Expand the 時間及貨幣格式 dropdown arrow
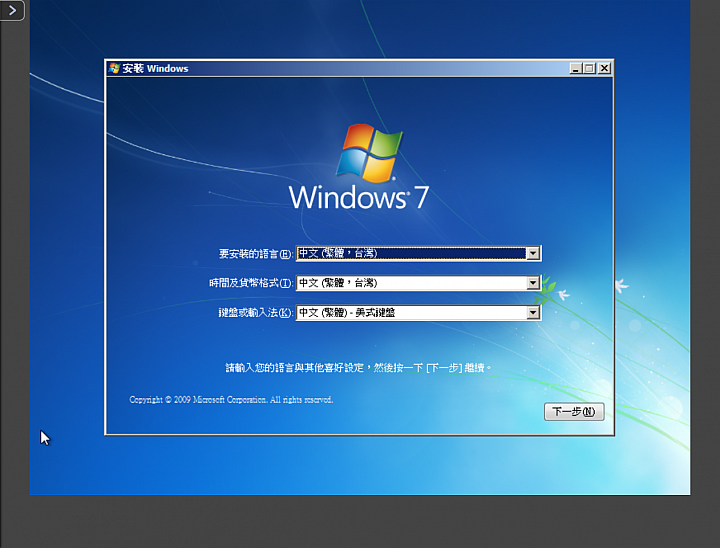This screenshot has height=548, width=720. tap(533, 283)
